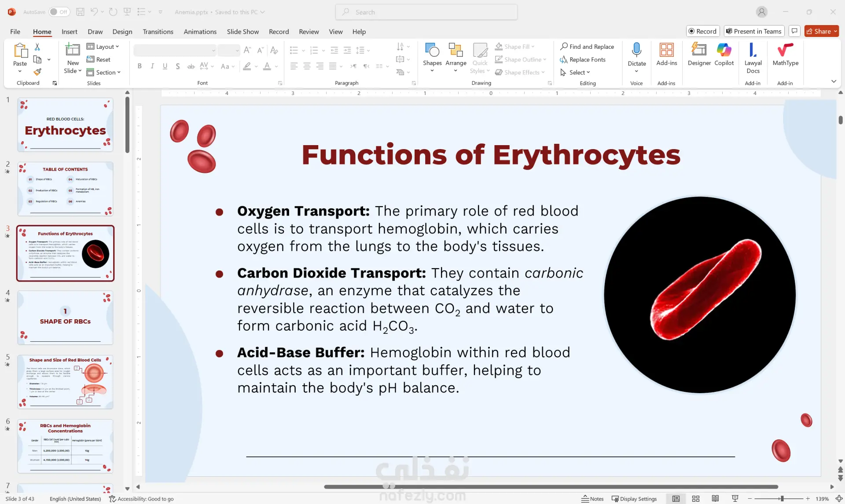The height and width of the screenshot is (504, 845).
Task: Start Reading View from status bar
Action: coord(715,499)
